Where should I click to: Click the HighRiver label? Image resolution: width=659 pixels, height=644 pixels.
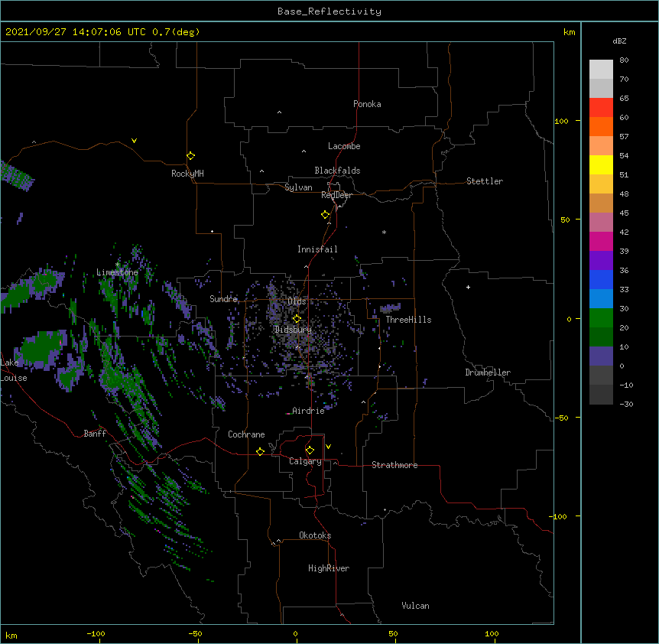coord(329,568)
